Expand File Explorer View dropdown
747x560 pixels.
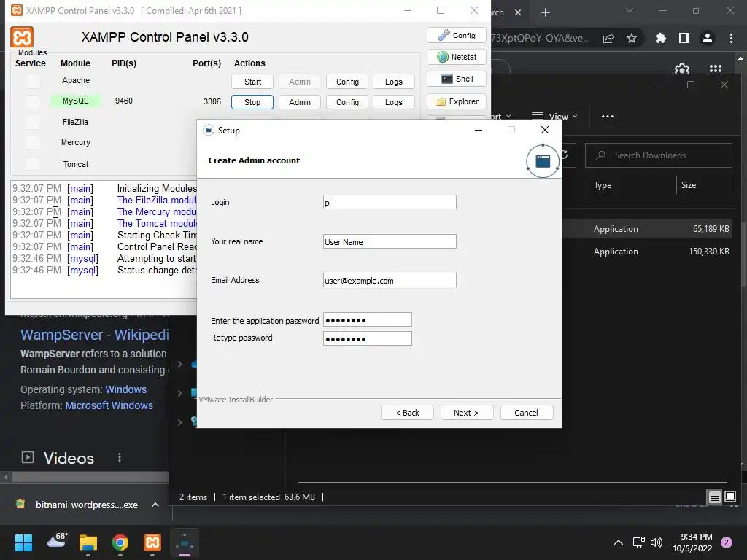click(x=554, y=116)
